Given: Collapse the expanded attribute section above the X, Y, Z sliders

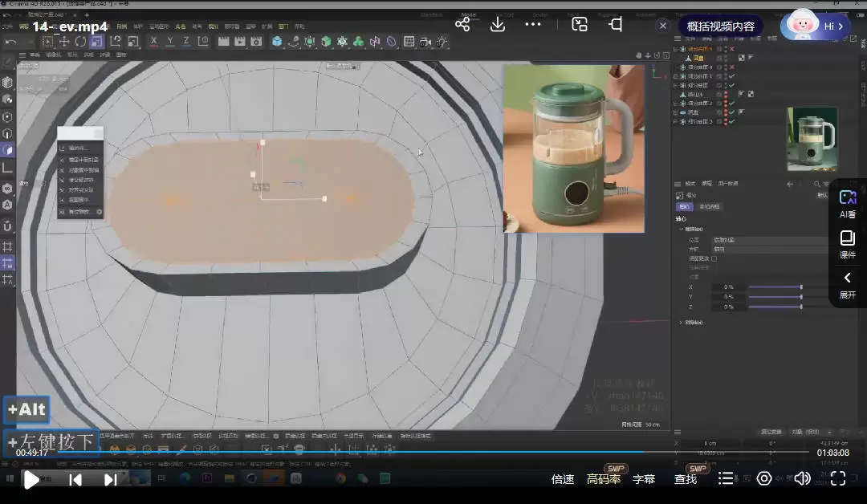Looking at the screenshot, I should tap(682, 230).
